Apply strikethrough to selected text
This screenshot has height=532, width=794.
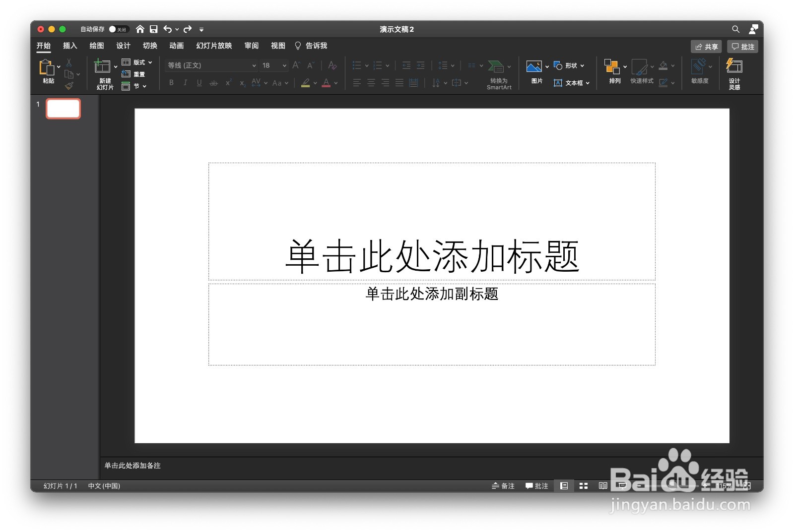(213, 83)
